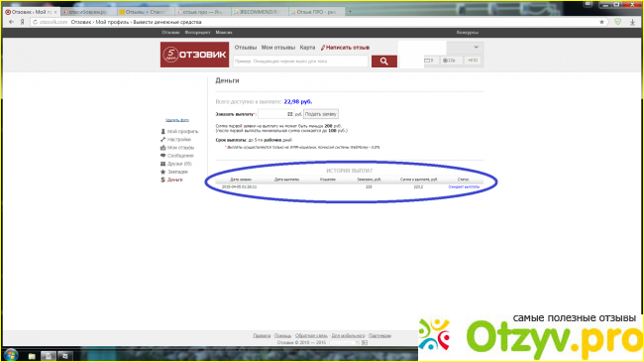This screenshot has width=644, height=362.
Task: Click 'Для мобильного' footer link
Action: coord(348,335)
